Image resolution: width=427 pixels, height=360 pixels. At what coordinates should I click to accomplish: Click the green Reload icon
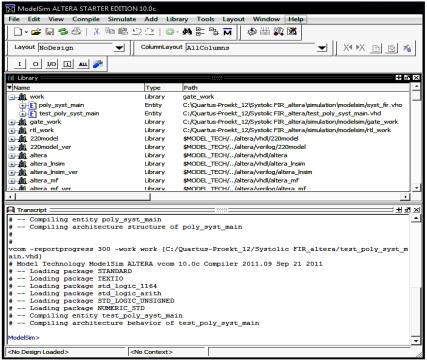click(x=63, y=32)
